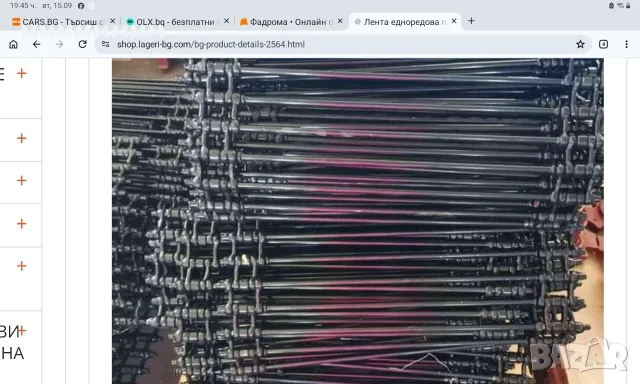Open the product photo of conveyor chains

tap(358, 221)
